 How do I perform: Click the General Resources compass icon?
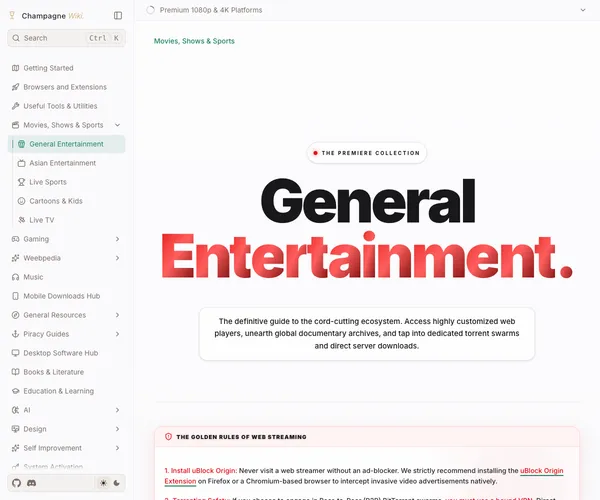tap(15, 315)
